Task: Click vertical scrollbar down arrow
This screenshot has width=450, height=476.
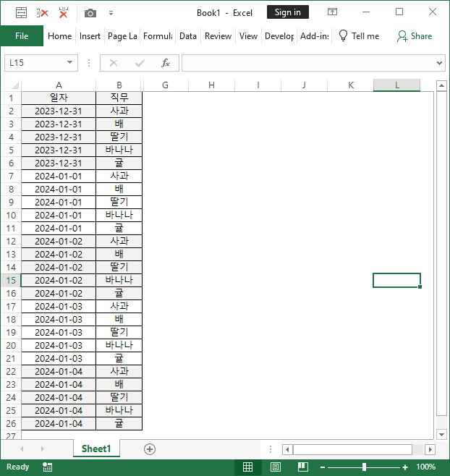Action: [441, 434]
